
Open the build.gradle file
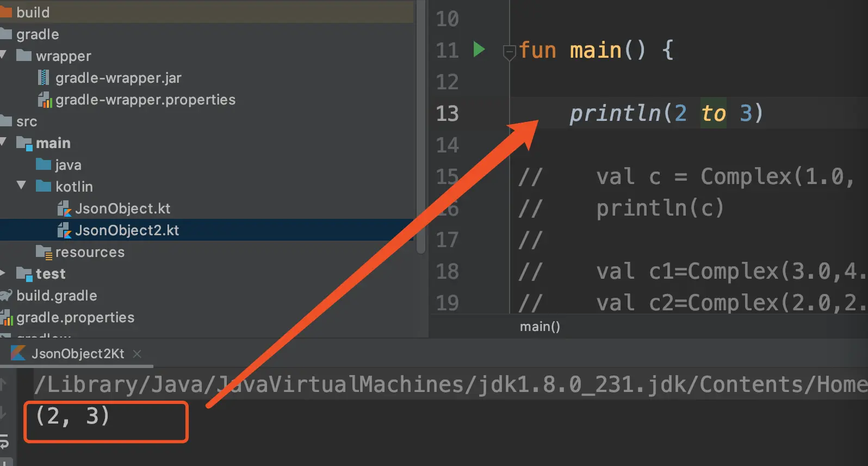(x=57, y=296)
